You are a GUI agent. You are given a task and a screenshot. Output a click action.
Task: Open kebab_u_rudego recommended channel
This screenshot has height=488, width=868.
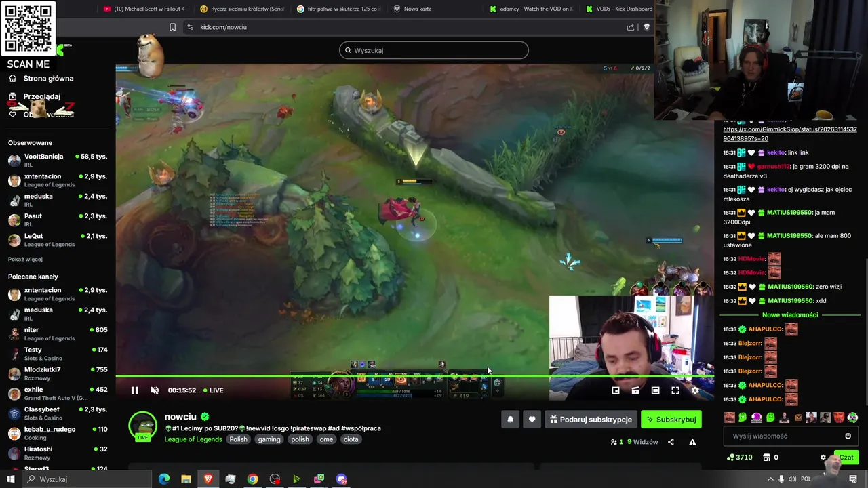click(58, 433)
